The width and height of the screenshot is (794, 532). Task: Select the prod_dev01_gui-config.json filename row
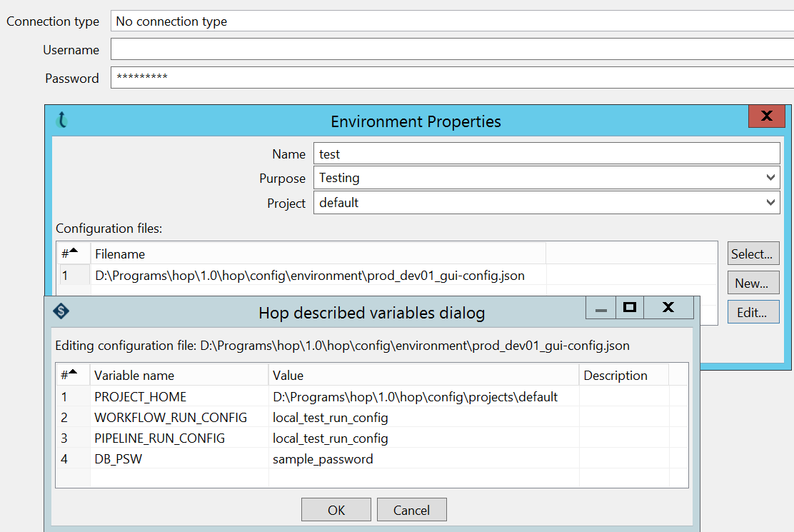coord(318,276)
